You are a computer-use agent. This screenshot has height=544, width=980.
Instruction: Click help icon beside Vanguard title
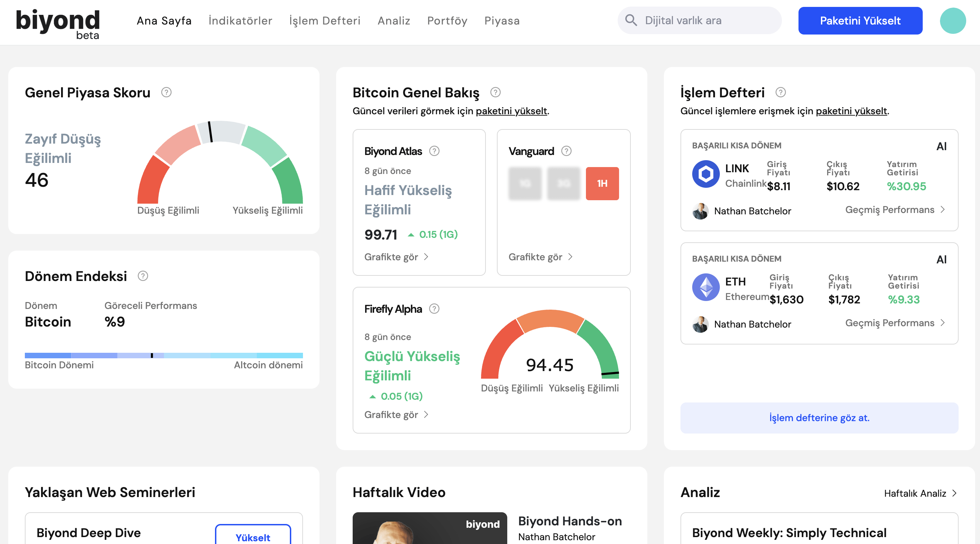566,151
